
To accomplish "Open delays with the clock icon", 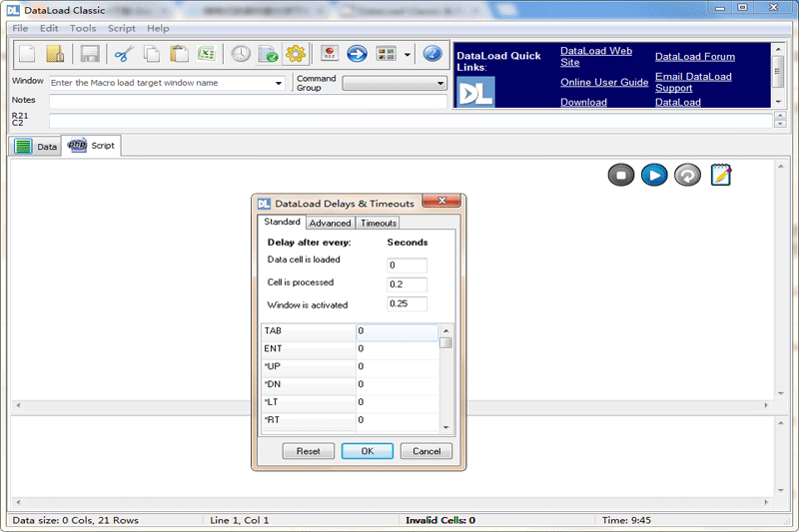I will click(x=241, y=54).
